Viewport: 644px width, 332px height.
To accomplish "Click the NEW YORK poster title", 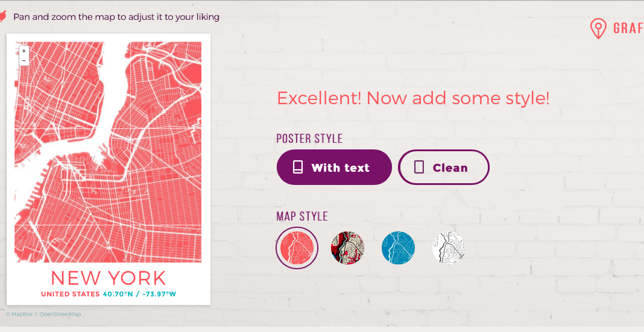I will point(108,278).
